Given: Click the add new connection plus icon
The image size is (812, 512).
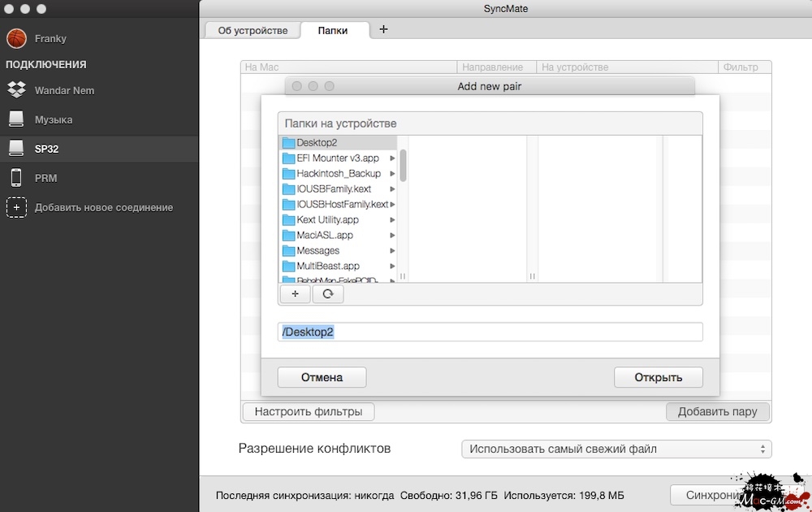Looking at the screenshot, I should click(16, 207).
